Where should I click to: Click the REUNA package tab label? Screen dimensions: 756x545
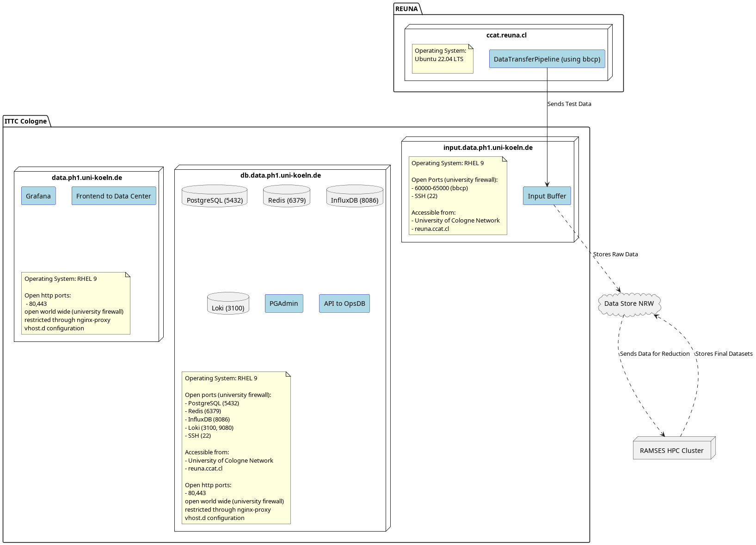click(x=407, y=9)
